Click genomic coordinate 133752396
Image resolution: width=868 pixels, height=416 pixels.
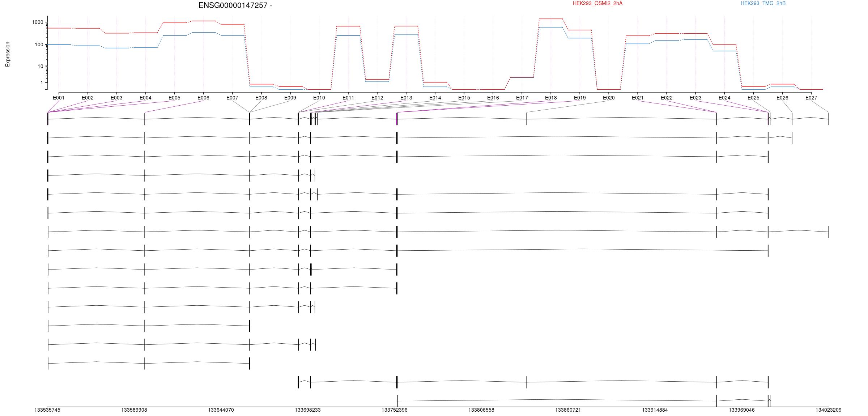pos(395,410)
